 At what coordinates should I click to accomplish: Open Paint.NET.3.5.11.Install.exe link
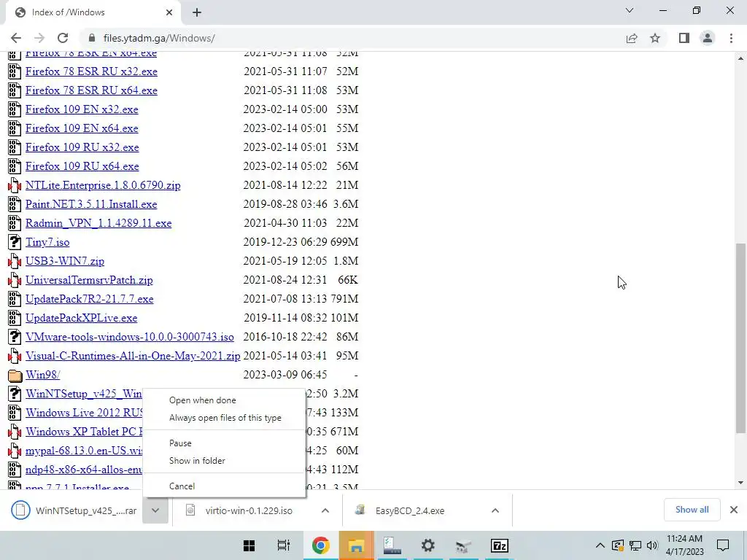tap(91, 204)
